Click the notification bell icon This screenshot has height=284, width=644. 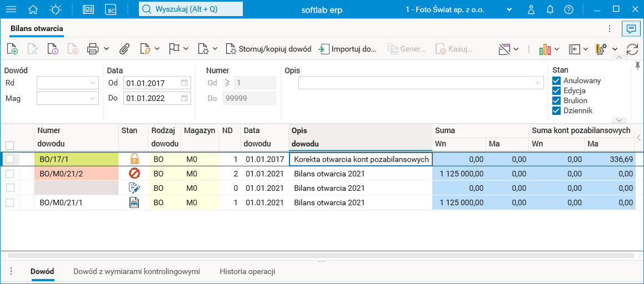click(550, 9)
